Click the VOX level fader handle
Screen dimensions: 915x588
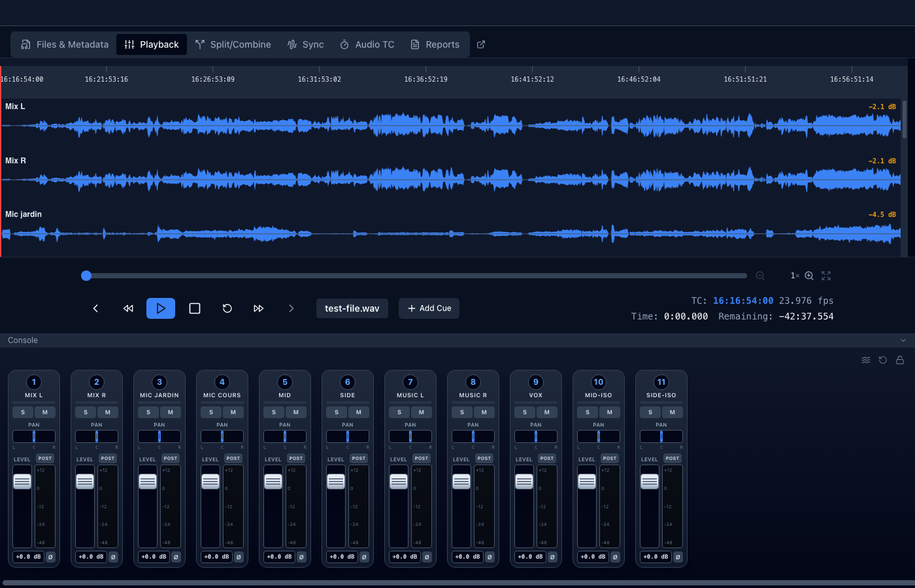click(524, 482)
